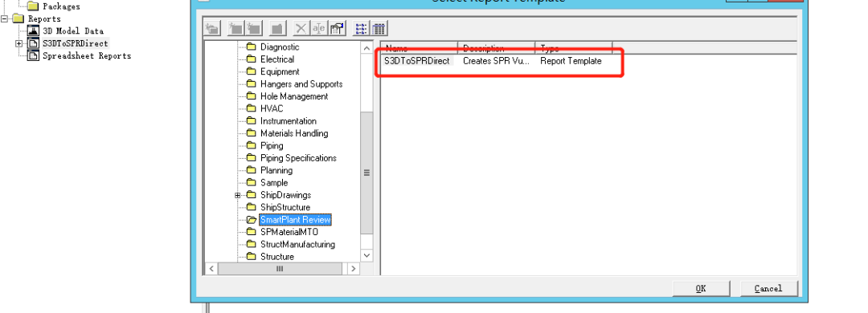Click folder tree horizontal scroll right arrow
This screenshot has height=313, width=868.
[x=353, y=268]
